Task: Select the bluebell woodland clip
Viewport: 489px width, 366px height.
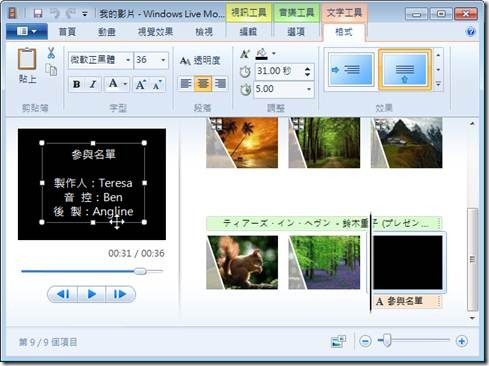Action: (x=324, y=262)
